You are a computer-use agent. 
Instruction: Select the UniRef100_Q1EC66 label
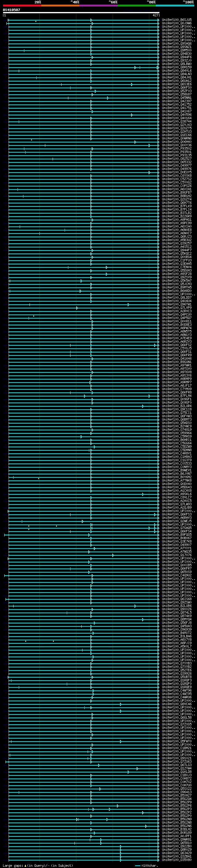point(177,135)
